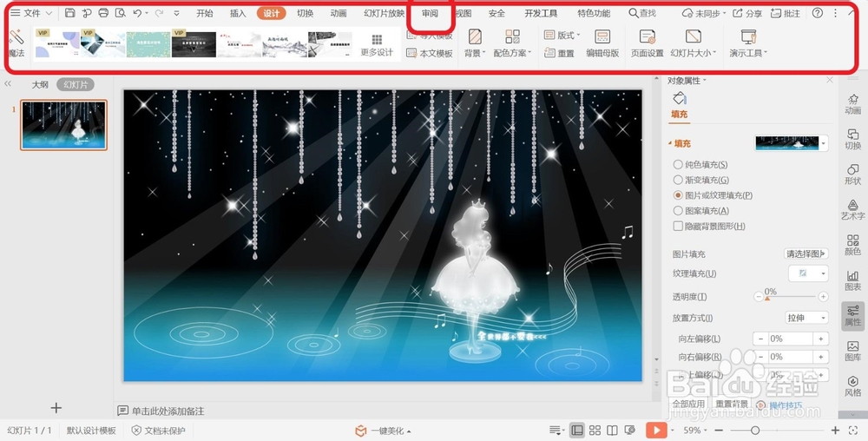Switch to slide sorter view icon

pos(595,431)
